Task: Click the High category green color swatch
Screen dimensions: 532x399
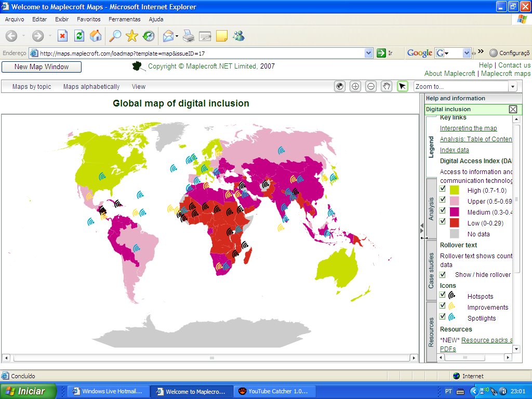Action: point(454,190)
